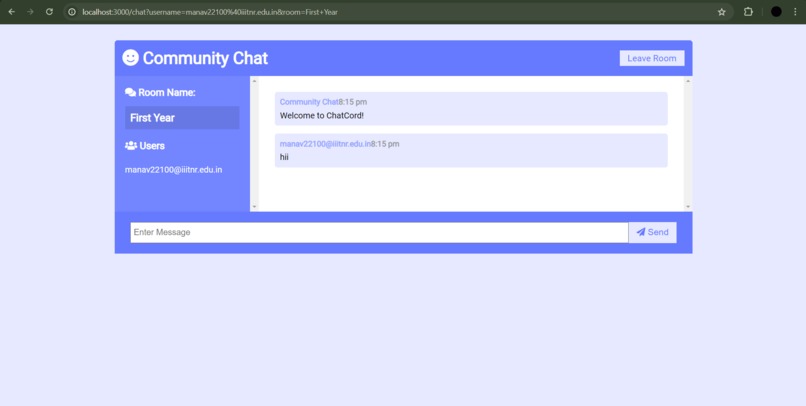Screen dimensions: 806x406
Task: Click the Users heading label
Action: click(152, 146)
